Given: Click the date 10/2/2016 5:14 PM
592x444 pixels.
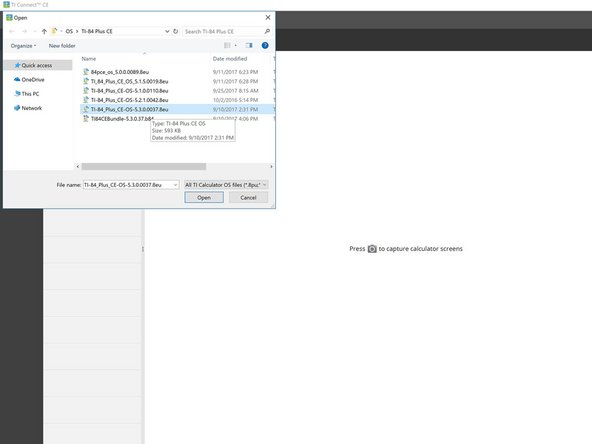Looking at the screenshot, I should pyautogui.click(x=236, y=100).
